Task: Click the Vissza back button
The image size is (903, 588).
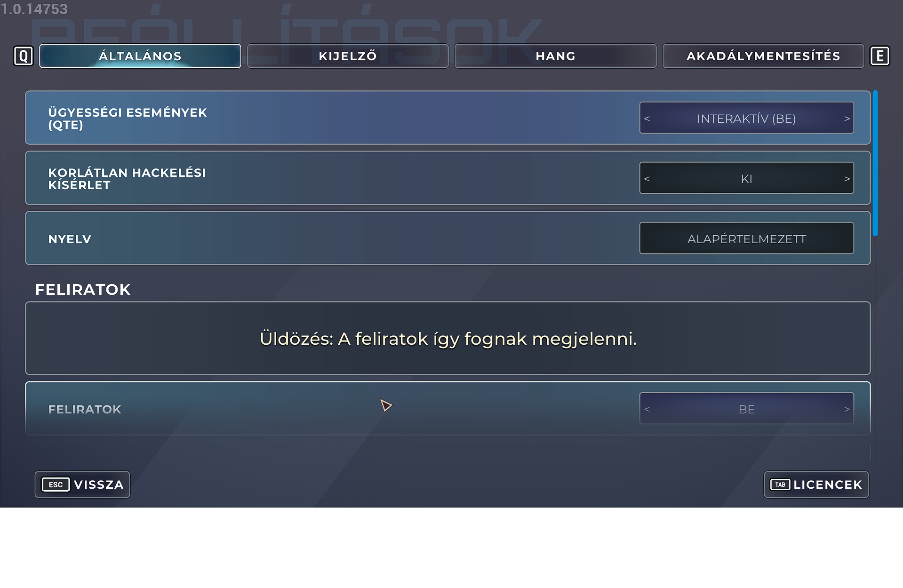Action: (x=82, y=485)
